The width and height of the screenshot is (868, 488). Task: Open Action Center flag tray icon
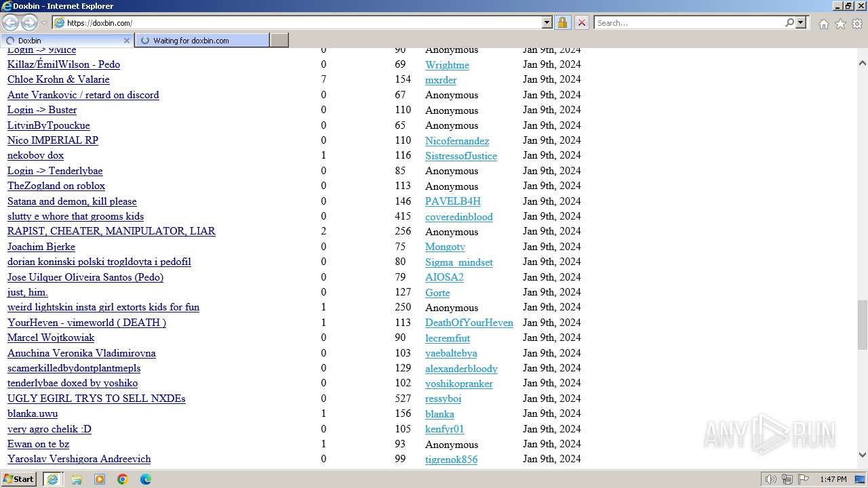click(x=804, y=479)
